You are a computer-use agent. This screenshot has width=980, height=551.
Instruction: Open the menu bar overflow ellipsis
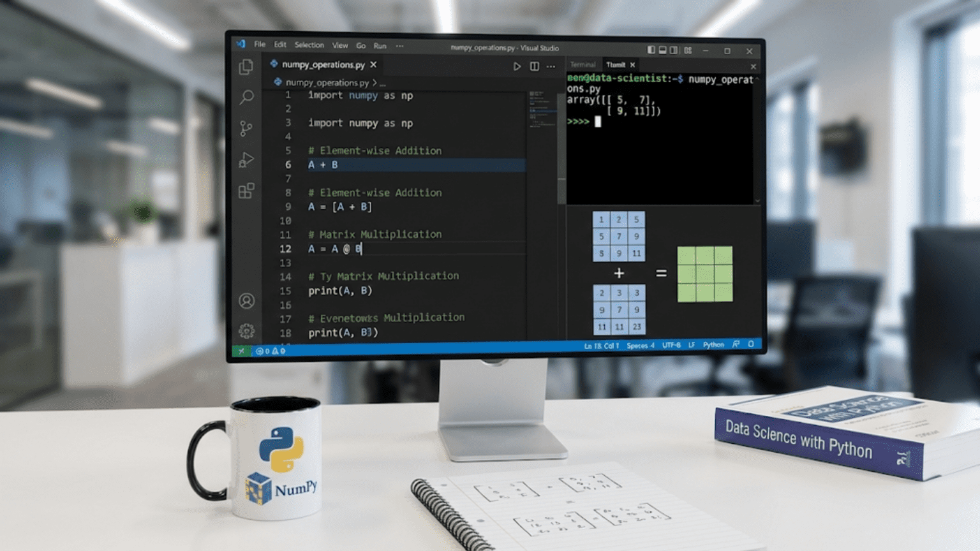pos(400,45)
